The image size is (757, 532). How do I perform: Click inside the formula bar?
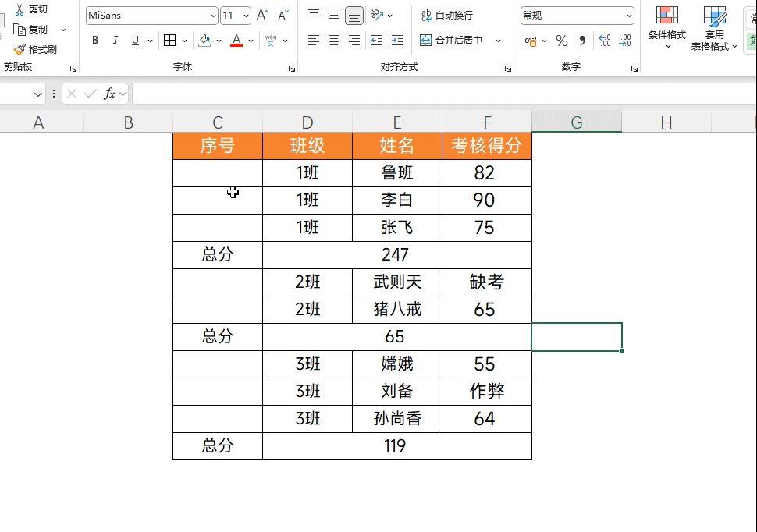(444, 94)
